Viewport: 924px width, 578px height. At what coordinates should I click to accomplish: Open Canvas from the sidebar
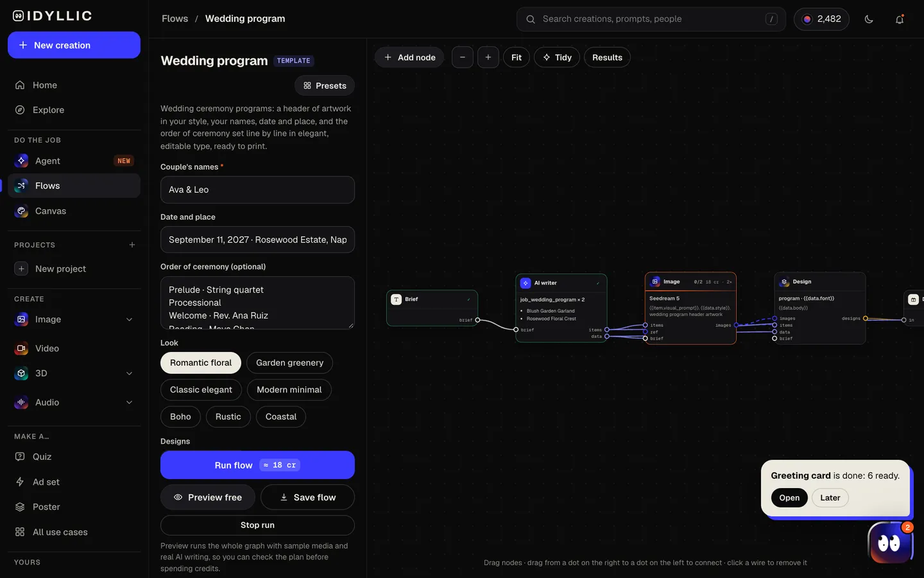point(74,211)
